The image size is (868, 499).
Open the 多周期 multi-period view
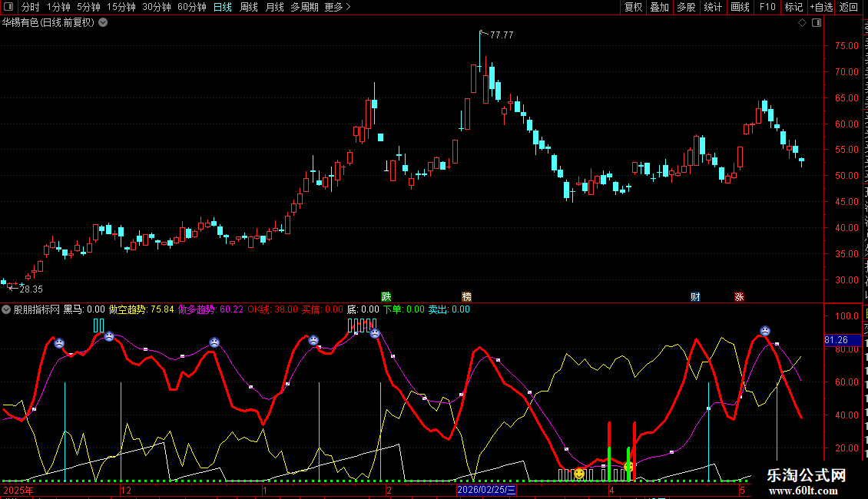pos(304,7)
